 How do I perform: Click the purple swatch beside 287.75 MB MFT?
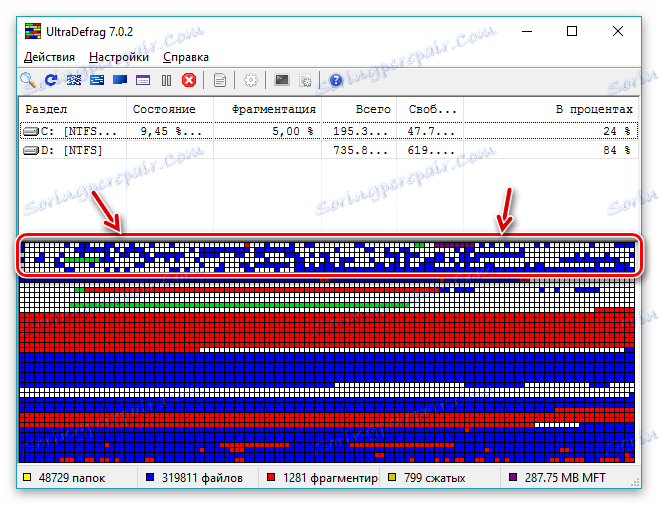point(513,477)
